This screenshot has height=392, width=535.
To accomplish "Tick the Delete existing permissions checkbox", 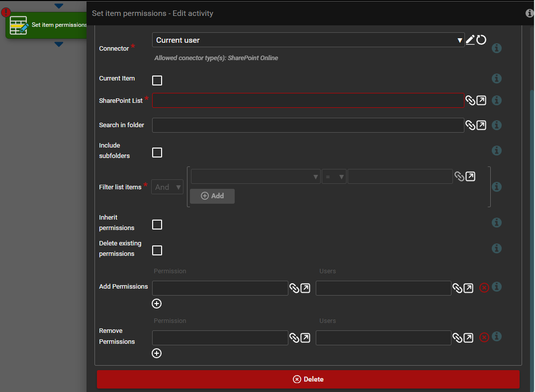I will 157,250.
